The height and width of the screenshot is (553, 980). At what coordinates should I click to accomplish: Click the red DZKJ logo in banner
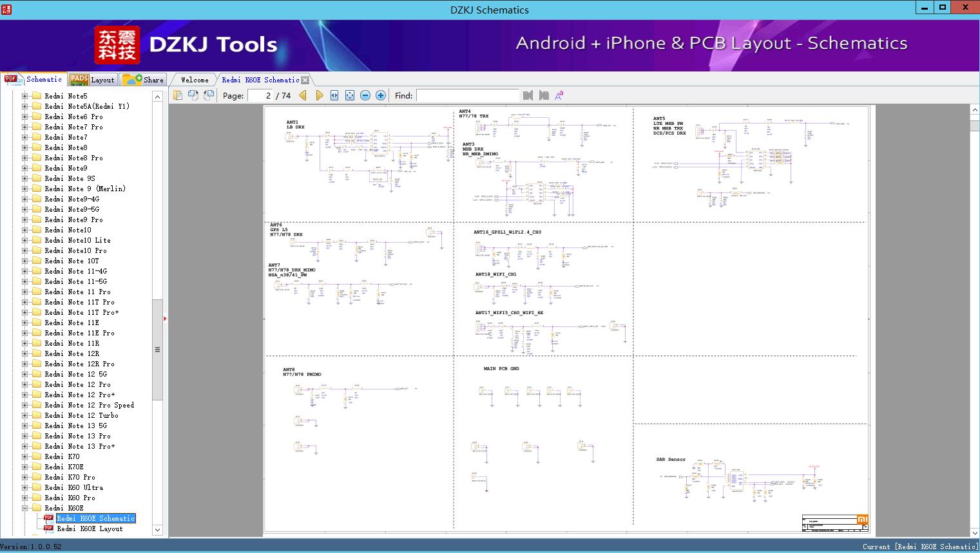click(117, 45)
